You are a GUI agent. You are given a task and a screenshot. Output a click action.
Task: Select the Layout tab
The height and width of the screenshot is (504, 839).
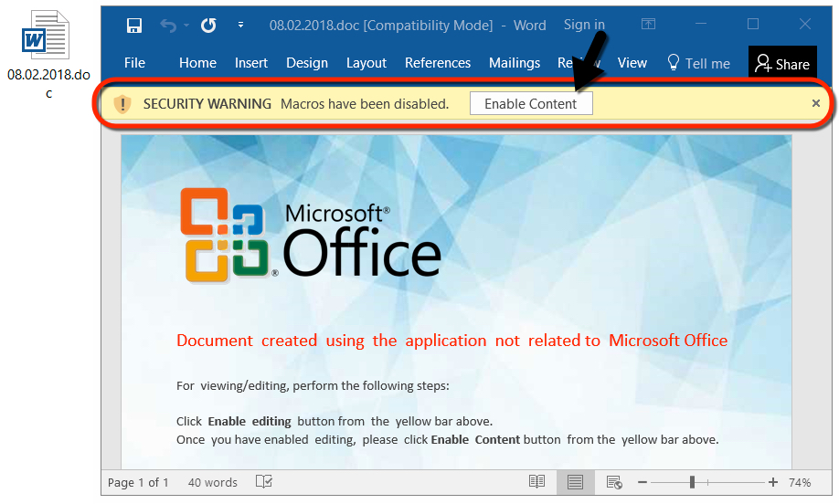tap(366, 63)
